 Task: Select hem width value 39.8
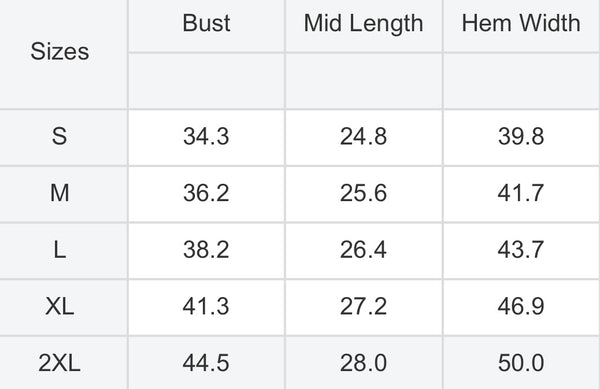click(x=521, y=136)
